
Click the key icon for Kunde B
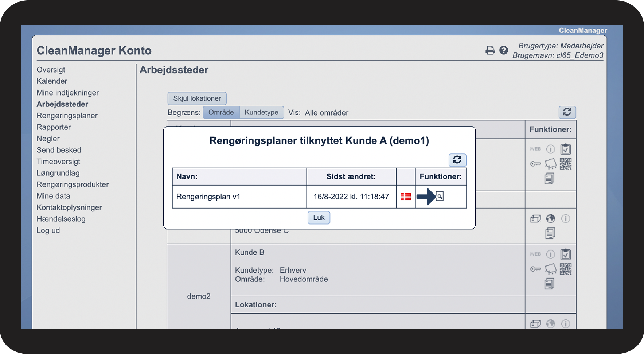[x=535, y=269]
